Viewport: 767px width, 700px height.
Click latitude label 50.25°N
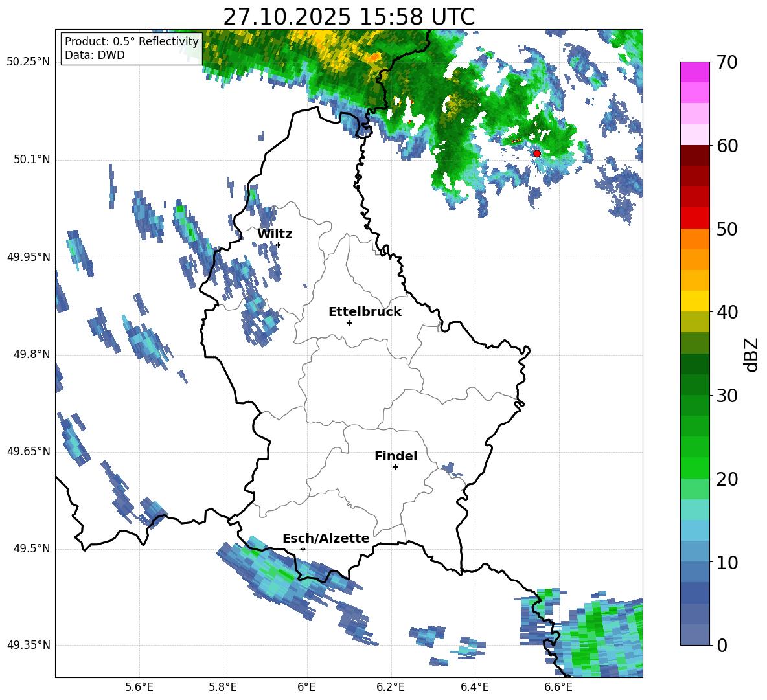[29, 62]
